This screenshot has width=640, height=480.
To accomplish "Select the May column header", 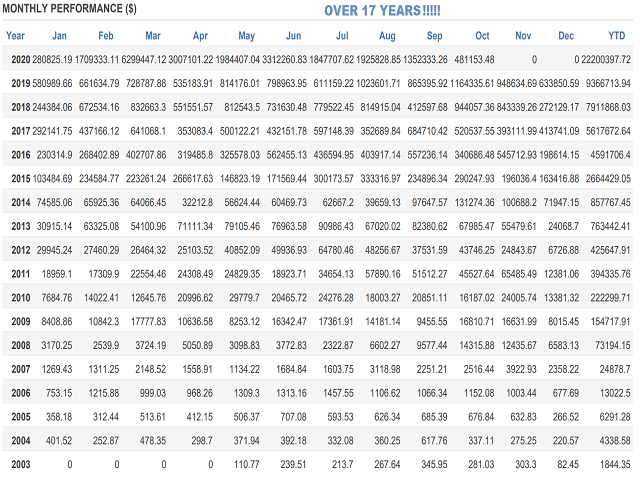I will coord(247,36).
